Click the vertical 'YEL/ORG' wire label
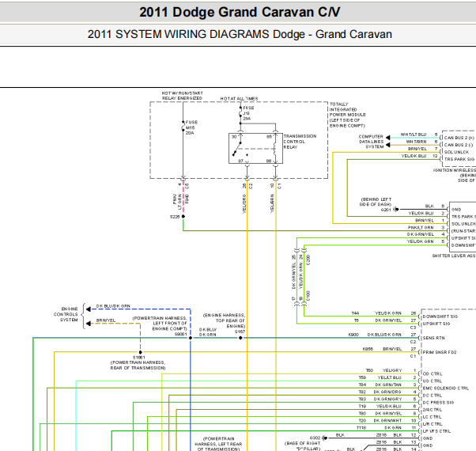Screen dimensions: 476x451 (244, 204)
